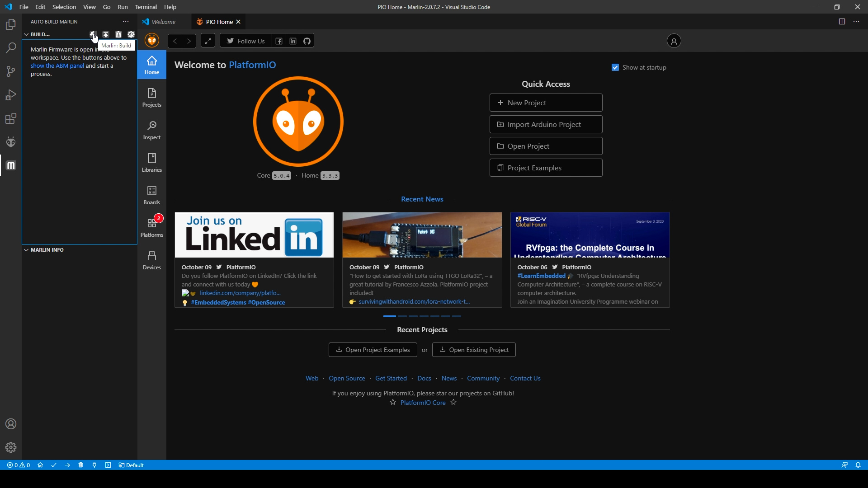868x488 pixels.
Task: Click show the ABM panel link
Action: coord(57,66)
